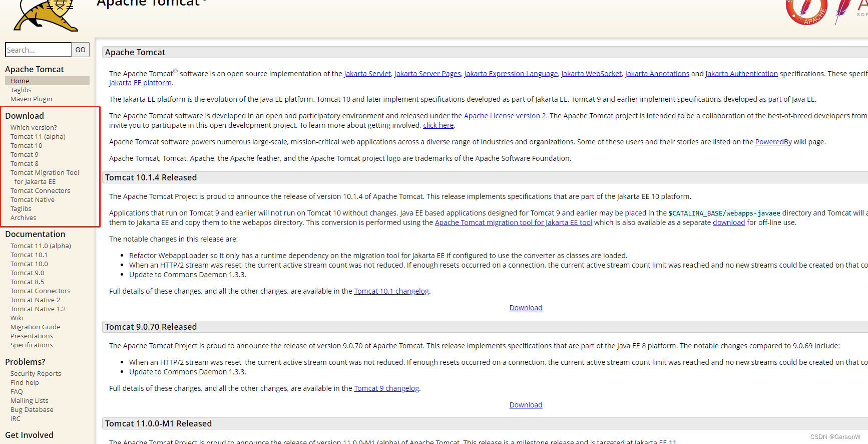Click the GO search button
The height and width of the screenshot is (444, 868).
pos(80,50)
